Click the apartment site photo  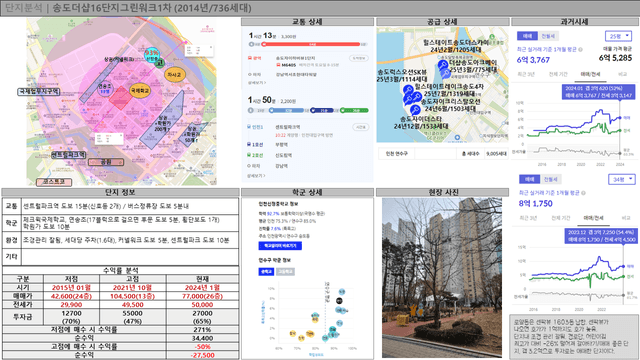(442, 278)
